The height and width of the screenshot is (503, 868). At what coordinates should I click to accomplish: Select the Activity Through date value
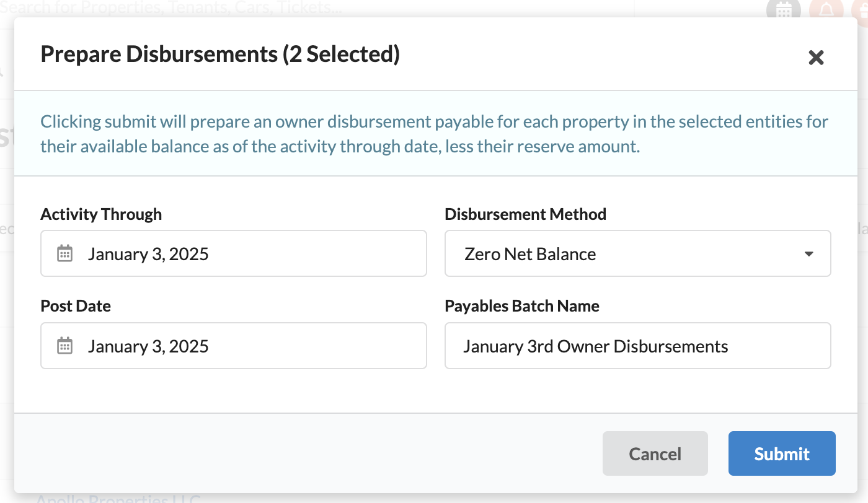[148, 254]
